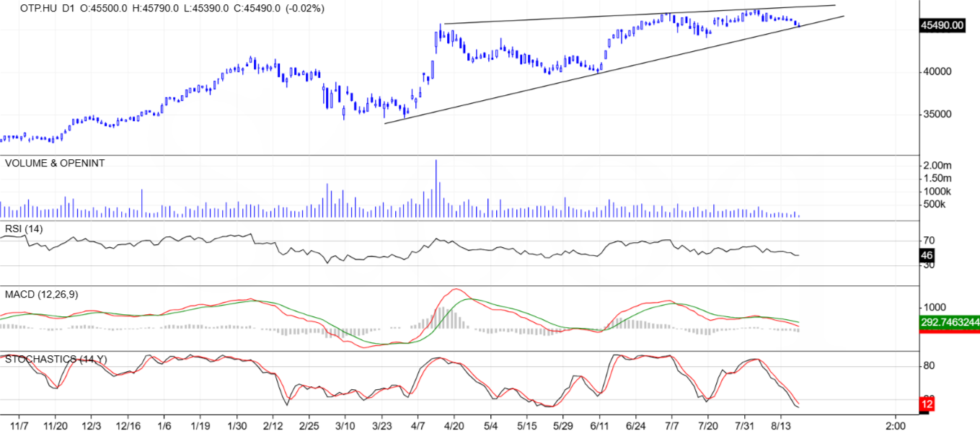The width and height of the screenshot is (980, 436).
Task: Click the 1/6 date label
Action: 164,427
